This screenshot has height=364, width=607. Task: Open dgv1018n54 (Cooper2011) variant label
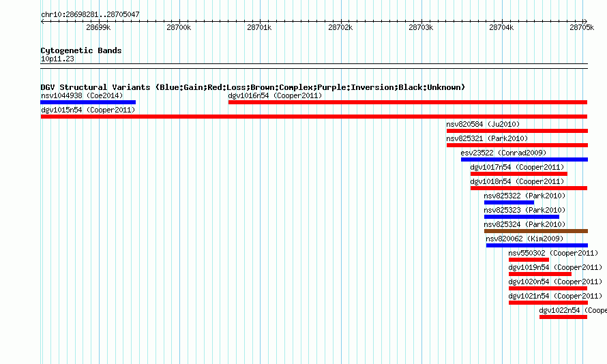[x=517, y=181]
